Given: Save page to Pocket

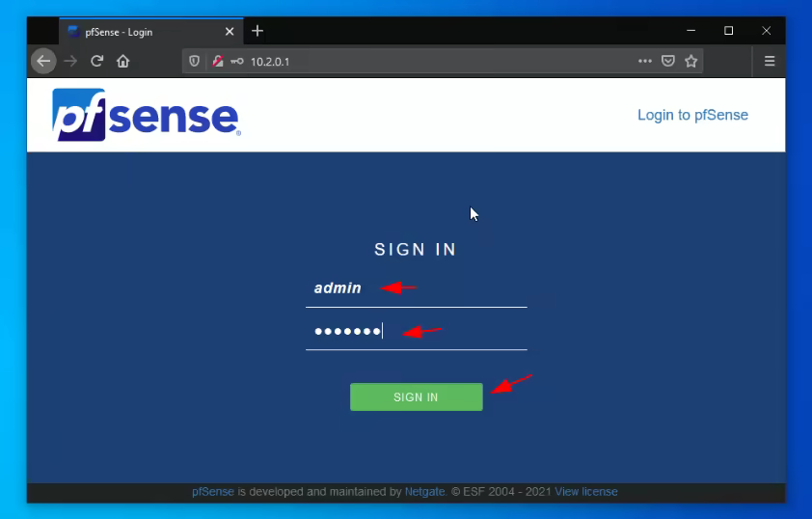Looking at the screenshot, I should (668, 61).
